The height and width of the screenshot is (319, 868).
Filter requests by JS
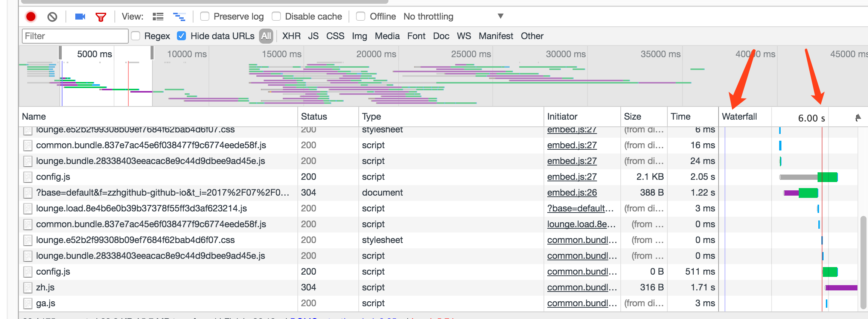tap(313, 36)
